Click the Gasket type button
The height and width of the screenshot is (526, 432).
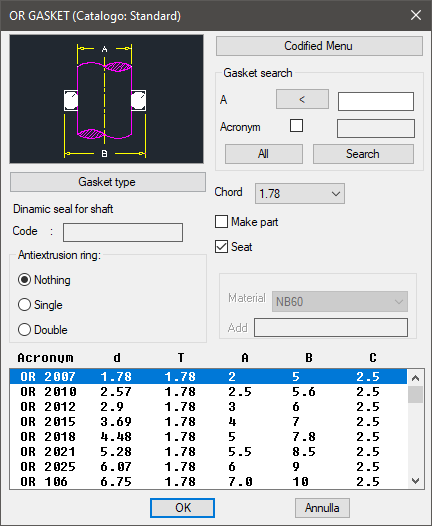point(108,182)
